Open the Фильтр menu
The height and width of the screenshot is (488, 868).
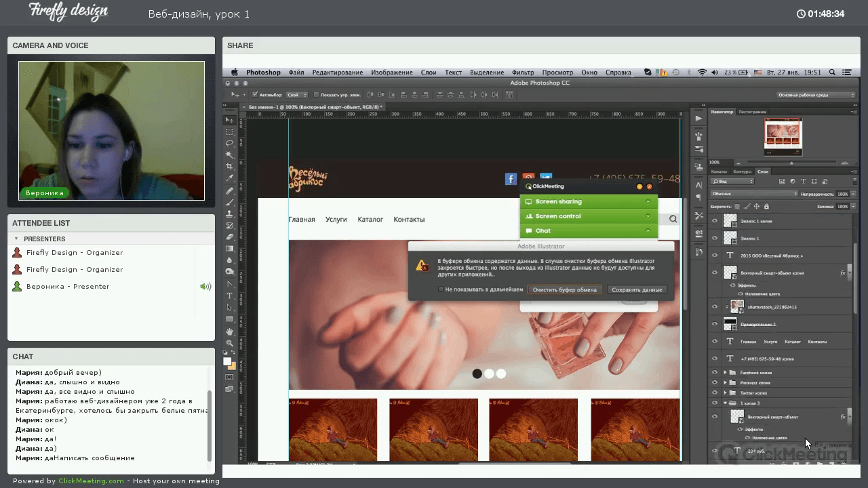coord(523,72)
